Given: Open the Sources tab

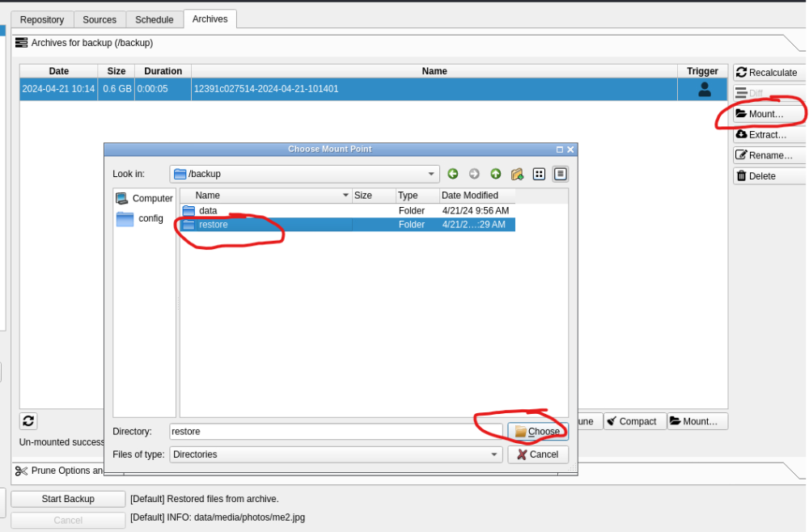Looking at the screenshot, I should 100,19.
